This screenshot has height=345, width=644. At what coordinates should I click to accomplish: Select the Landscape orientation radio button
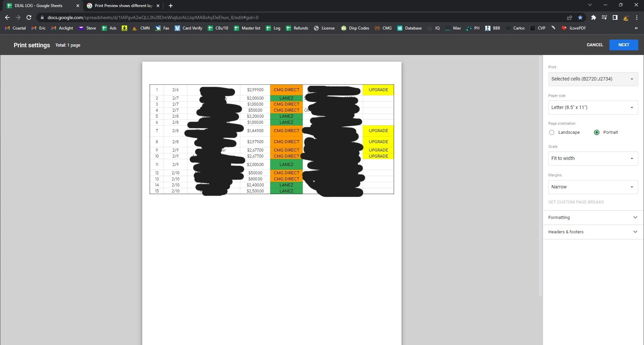tap(552, 132)
